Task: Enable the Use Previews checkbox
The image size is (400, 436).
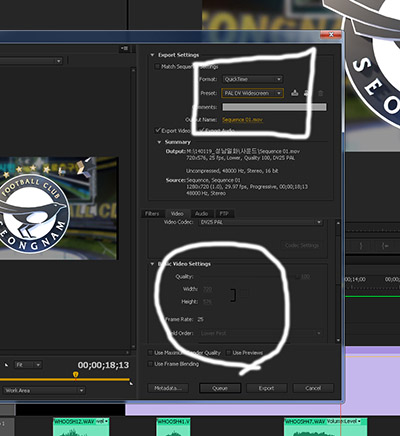Action: point(229,353)
